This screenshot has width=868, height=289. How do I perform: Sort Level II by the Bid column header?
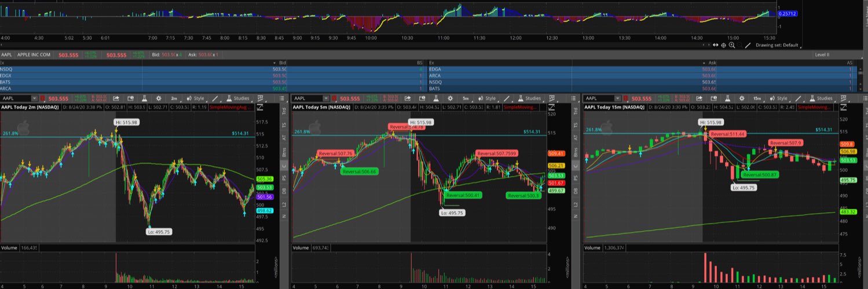pos(283,62)
